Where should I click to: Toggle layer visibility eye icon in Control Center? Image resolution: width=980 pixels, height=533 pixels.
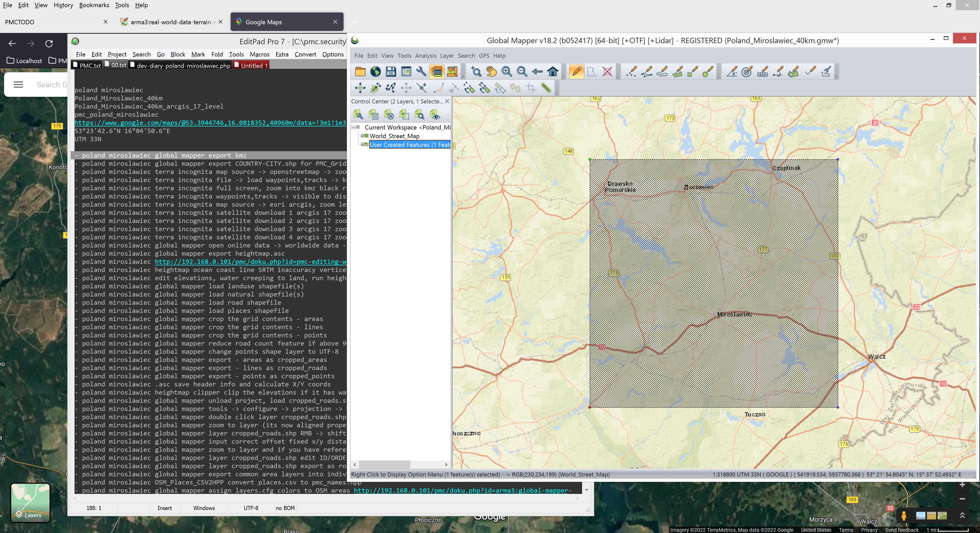click(435, 114)
